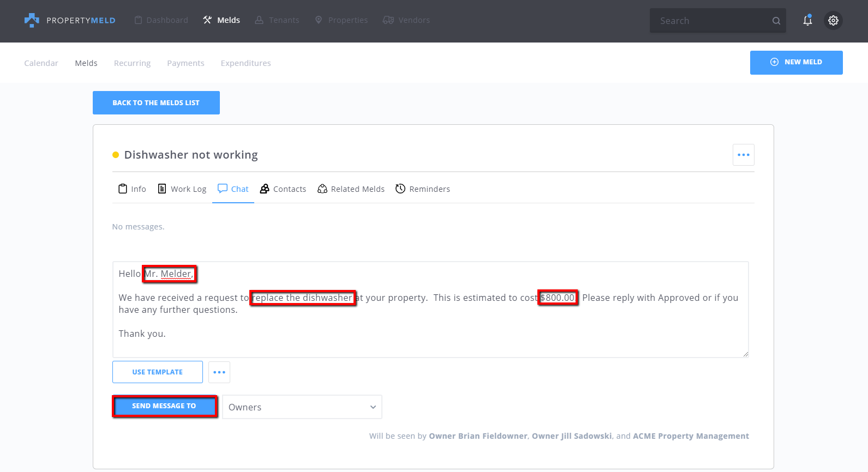Click the Info clipboard icon
This screenshot has height=472, width=868.
[123, 189]
